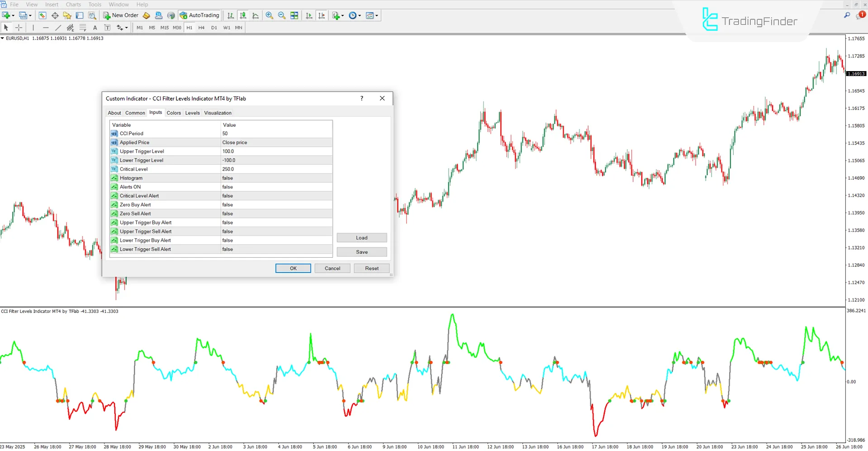868x451 pixels.
Task: Expand the timeframes dropdown next to clock icon
Action: coord(360,15)
